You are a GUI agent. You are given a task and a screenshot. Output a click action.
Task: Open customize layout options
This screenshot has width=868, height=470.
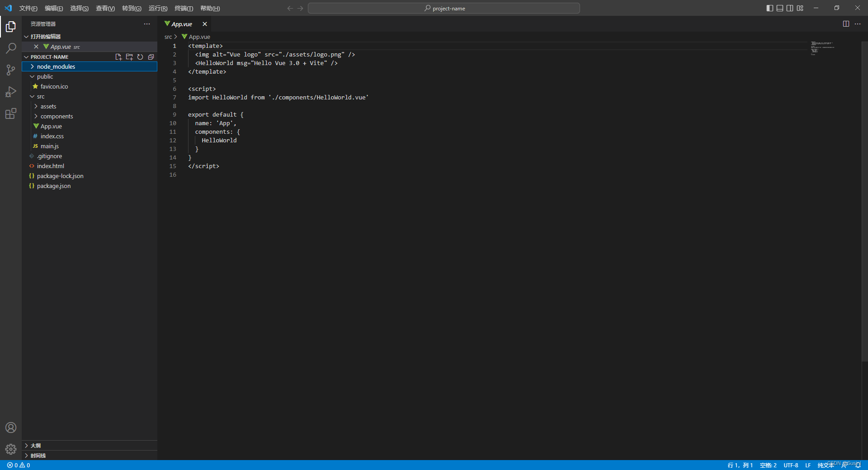coord(800,8)
